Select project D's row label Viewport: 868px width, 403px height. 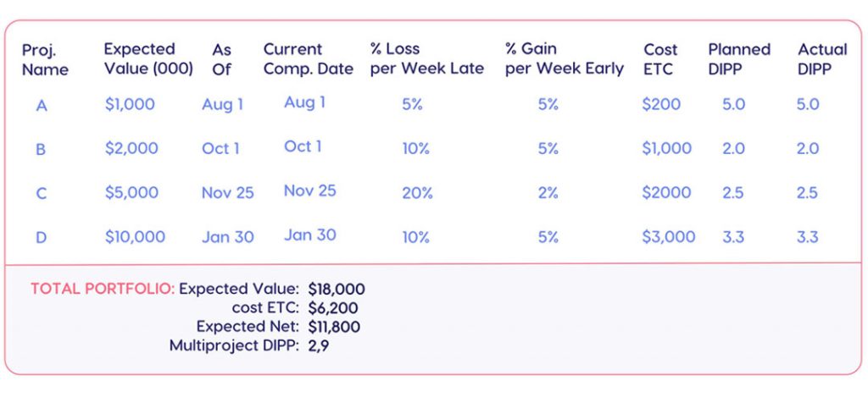41,237
